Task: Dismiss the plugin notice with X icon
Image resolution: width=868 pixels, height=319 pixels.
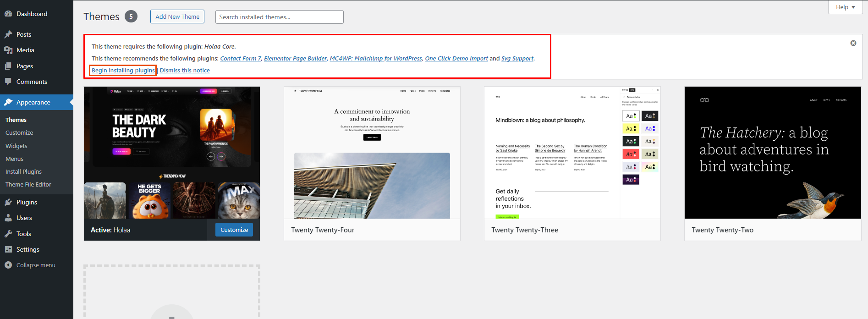Action: pos(853,43)
